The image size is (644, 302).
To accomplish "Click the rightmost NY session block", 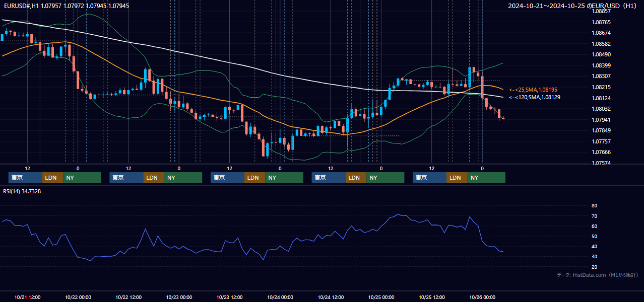I will (486, 178).
